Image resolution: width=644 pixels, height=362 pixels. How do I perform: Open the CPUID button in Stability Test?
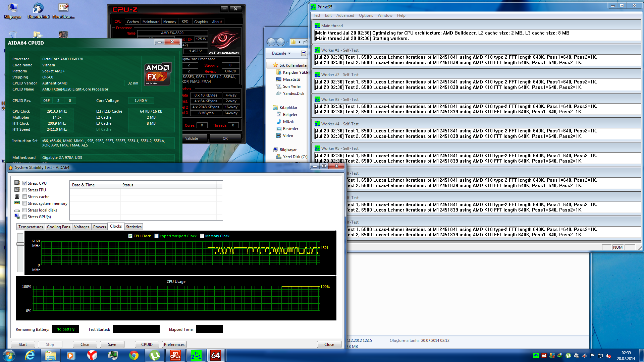(147, 345)
